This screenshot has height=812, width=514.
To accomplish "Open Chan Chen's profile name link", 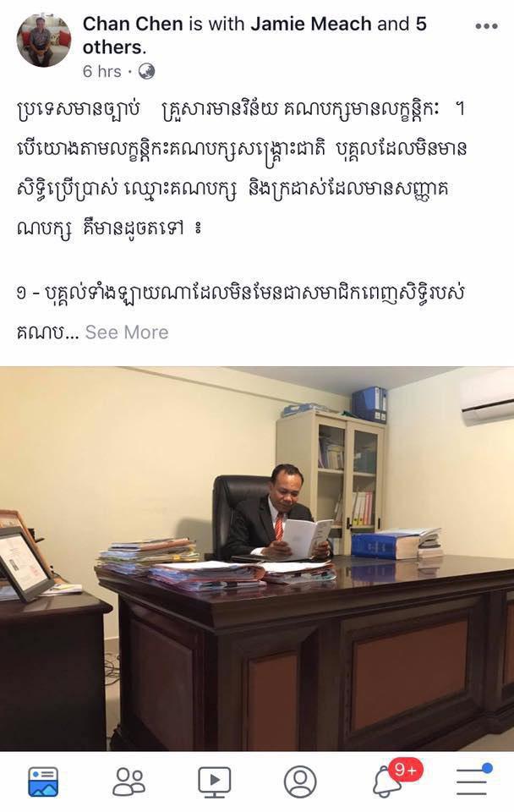I will (133, 24).
